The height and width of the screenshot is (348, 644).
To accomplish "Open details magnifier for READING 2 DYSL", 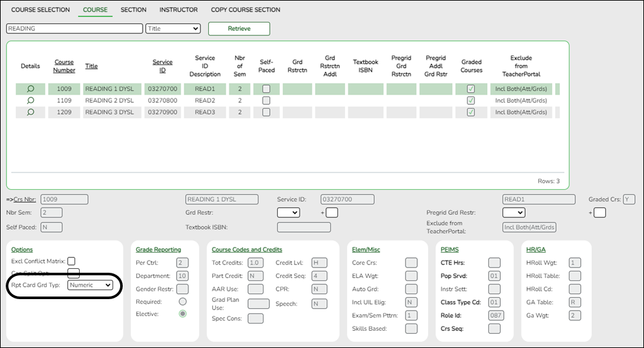I will coord(30,100).
